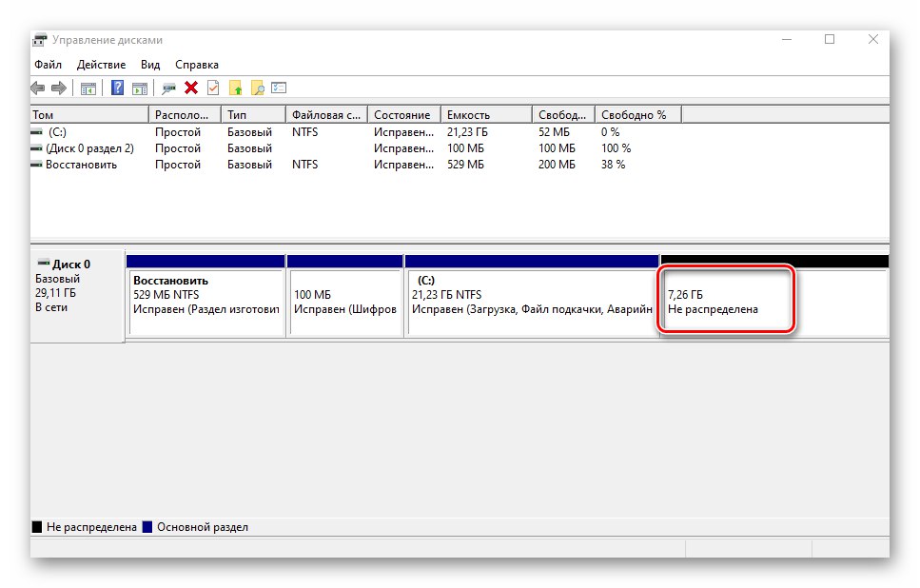This screenshot has width=920, height=588.
Task: Click the drive connection toolbar icon
Action: click(168, 88)
